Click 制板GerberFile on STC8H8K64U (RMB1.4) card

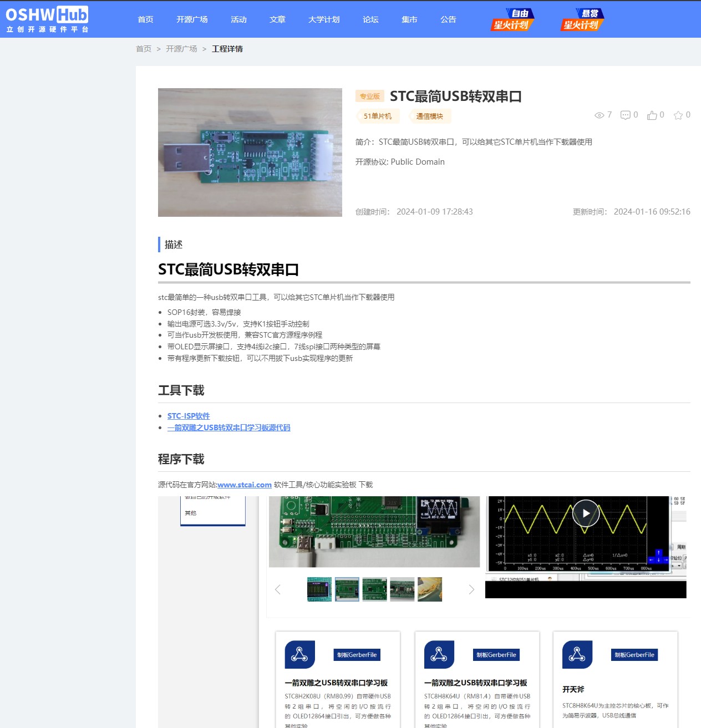click(496, 655)
